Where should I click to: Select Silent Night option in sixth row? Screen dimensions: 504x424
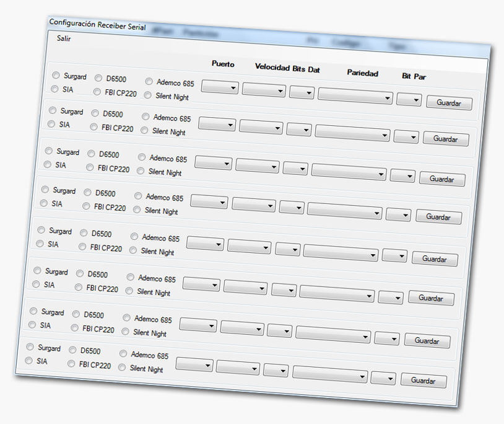point(129,291)
